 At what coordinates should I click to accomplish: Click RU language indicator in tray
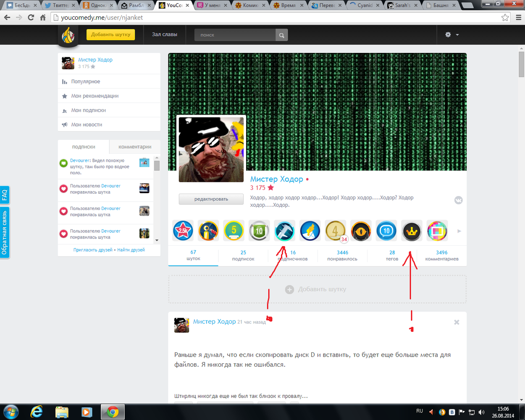(x=420, y=411)
